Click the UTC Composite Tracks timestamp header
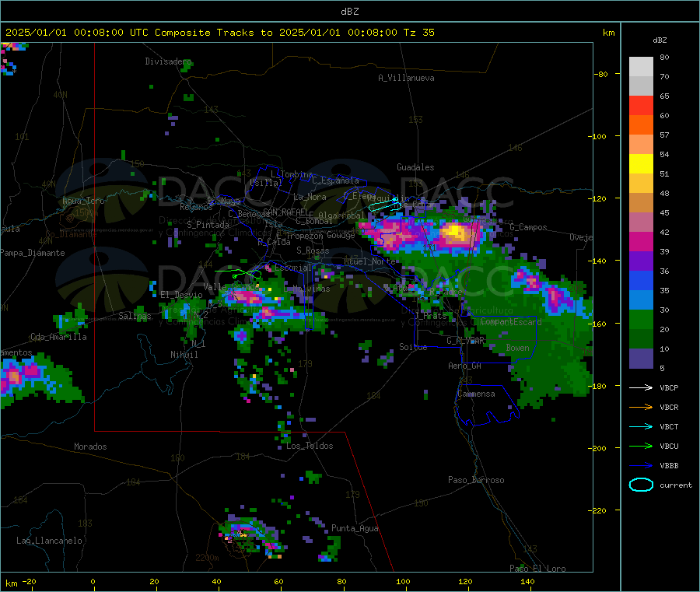Viewport: 700px width, 592px height. click(x=219, y=33)
